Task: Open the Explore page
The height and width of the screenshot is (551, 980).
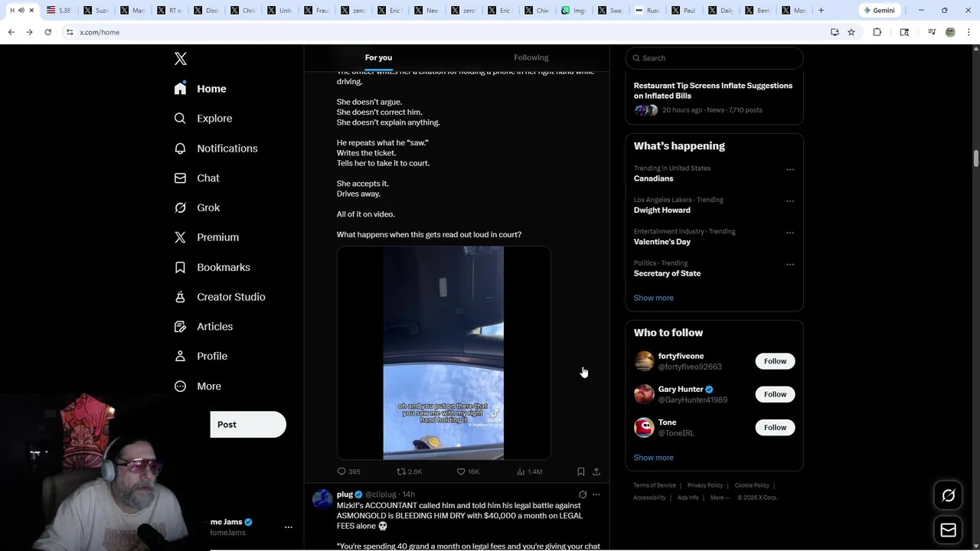Action: 203,119
